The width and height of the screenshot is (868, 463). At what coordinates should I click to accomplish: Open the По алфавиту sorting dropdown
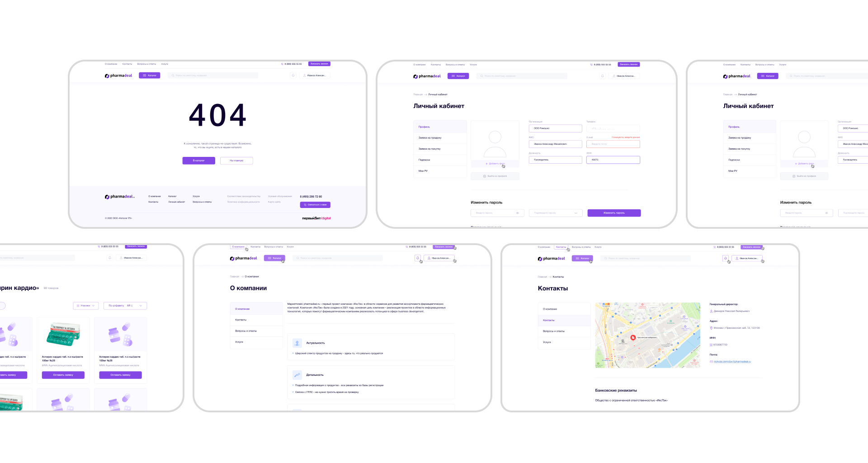click(x=125, y=306)
